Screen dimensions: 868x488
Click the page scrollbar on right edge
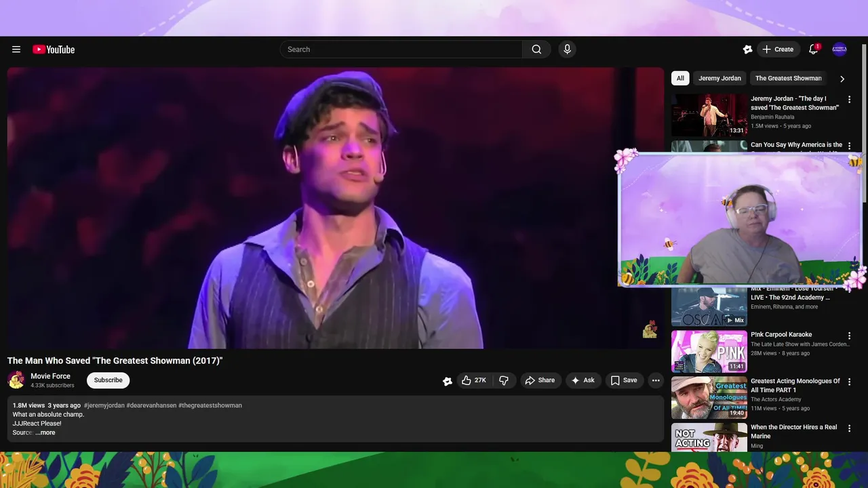[x=865, y=122]
